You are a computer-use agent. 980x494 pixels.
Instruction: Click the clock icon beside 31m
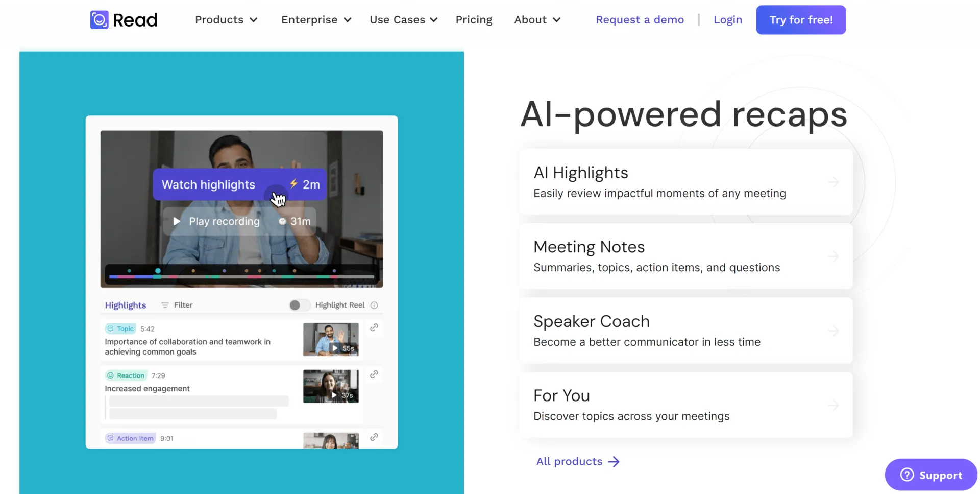(x=282, y=221)
